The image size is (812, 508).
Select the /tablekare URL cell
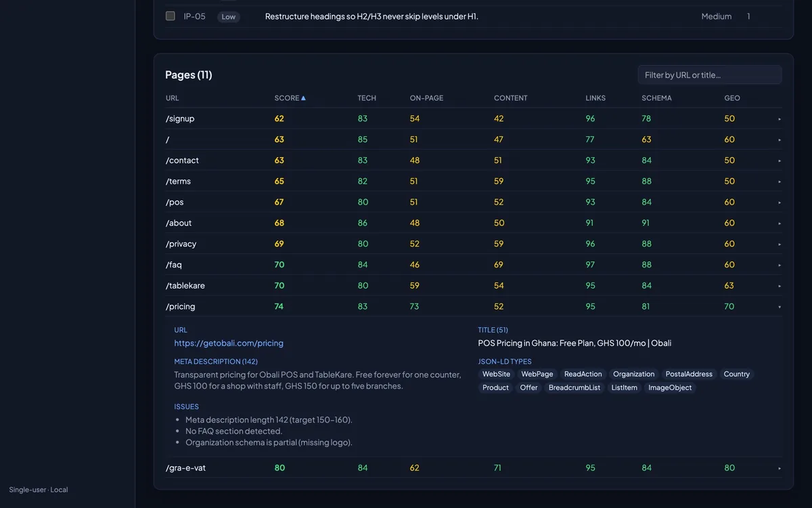click(185, 286)
